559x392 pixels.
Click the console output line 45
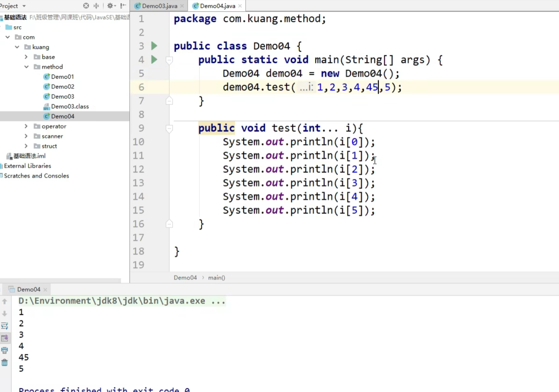tap(23, 358)
